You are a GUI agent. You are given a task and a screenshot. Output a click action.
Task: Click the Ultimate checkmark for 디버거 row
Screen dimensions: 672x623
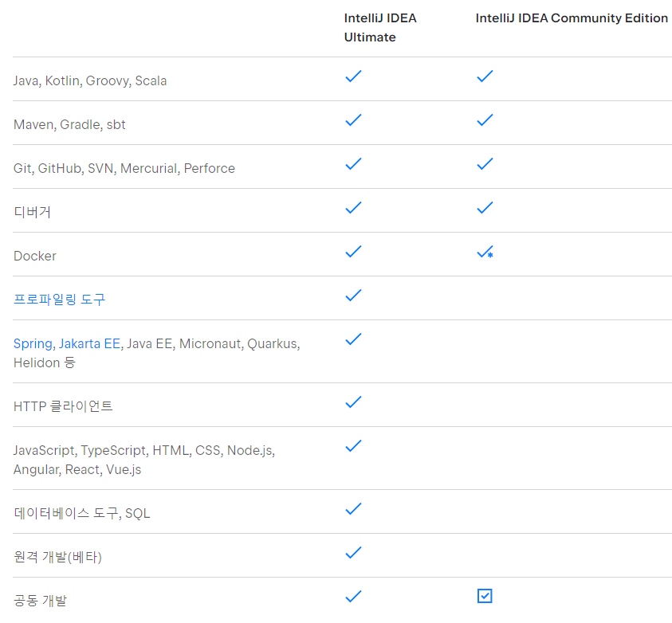coord(353,208)
